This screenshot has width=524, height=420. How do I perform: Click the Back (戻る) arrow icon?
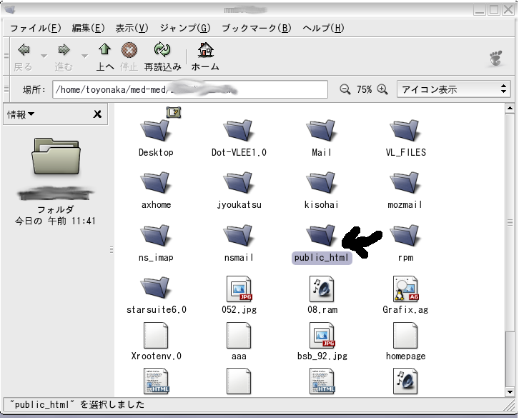coord(24,50)
